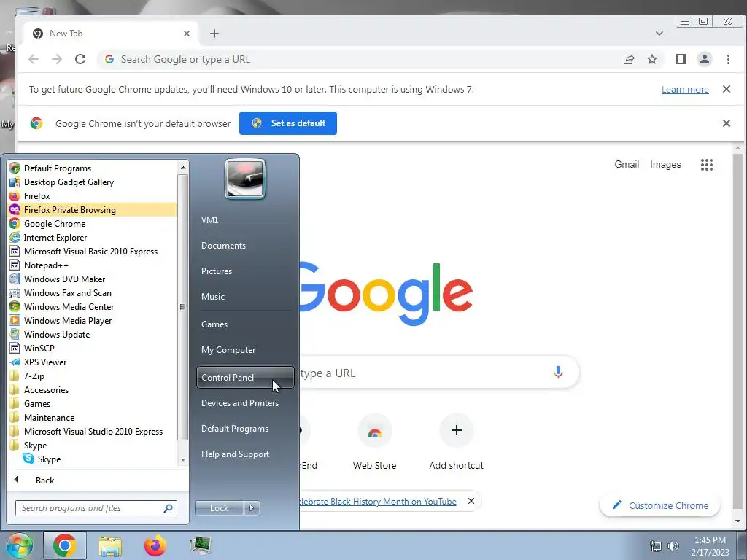Dismiss the default browser bar
The height and width of the screenshot is (560, 747).
click(x=727, y=123)
